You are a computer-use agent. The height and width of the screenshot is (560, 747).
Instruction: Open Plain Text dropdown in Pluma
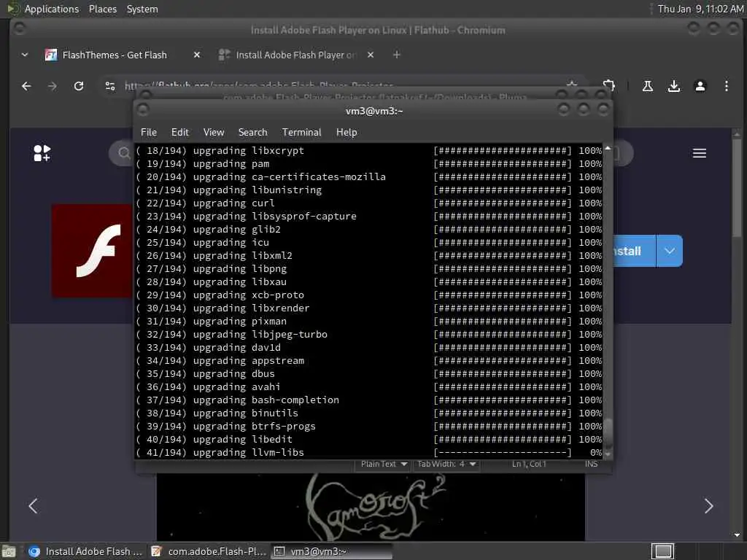point(384,464)
